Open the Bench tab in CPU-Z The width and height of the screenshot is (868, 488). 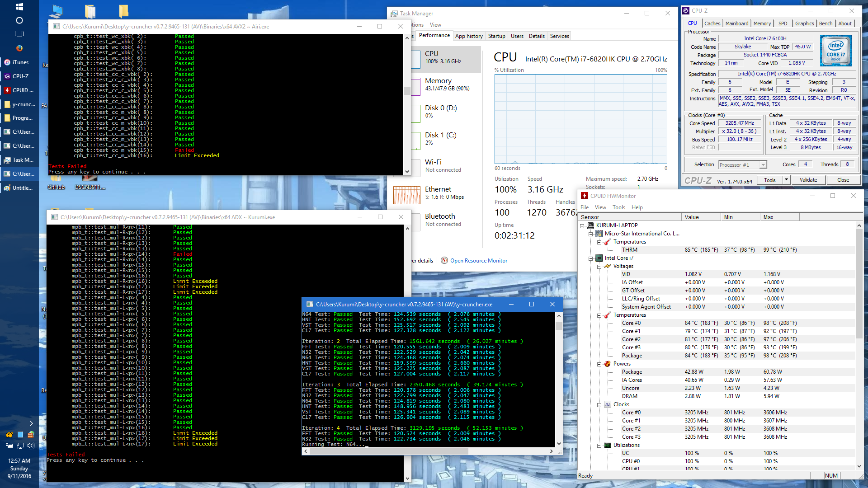(x=826, y=23)
